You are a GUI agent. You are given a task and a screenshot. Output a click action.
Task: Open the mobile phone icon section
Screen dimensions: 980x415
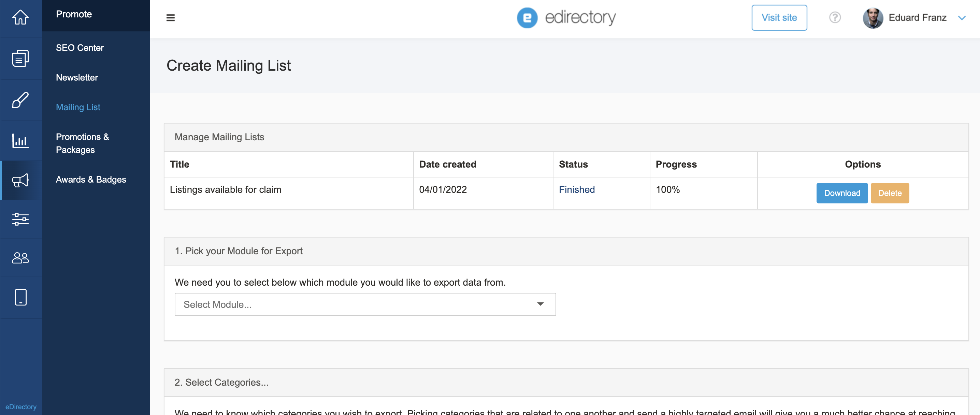20,297
